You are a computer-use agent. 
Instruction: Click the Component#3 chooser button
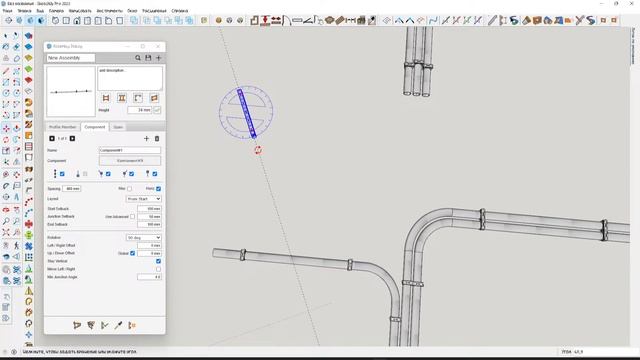click(130, 161)
